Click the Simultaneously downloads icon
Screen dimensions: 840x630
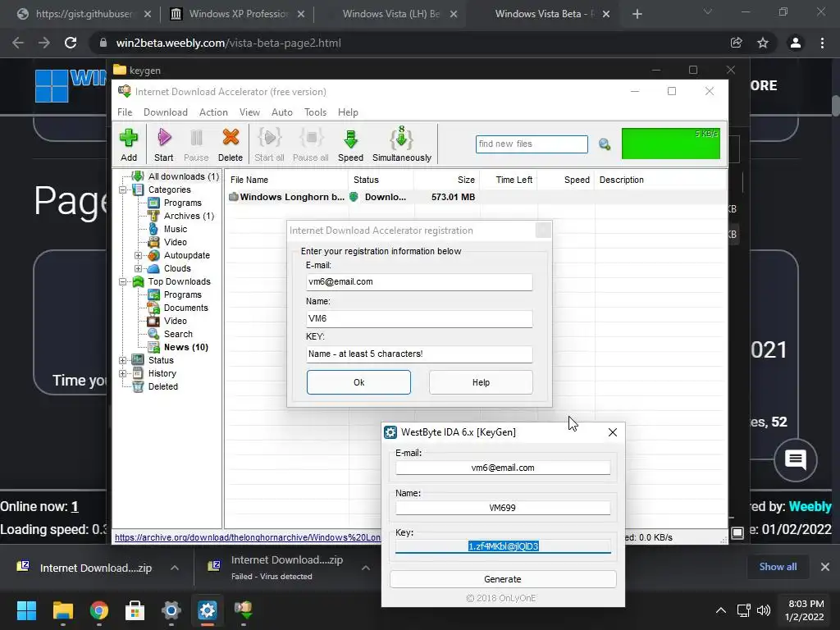pos(402,144)
